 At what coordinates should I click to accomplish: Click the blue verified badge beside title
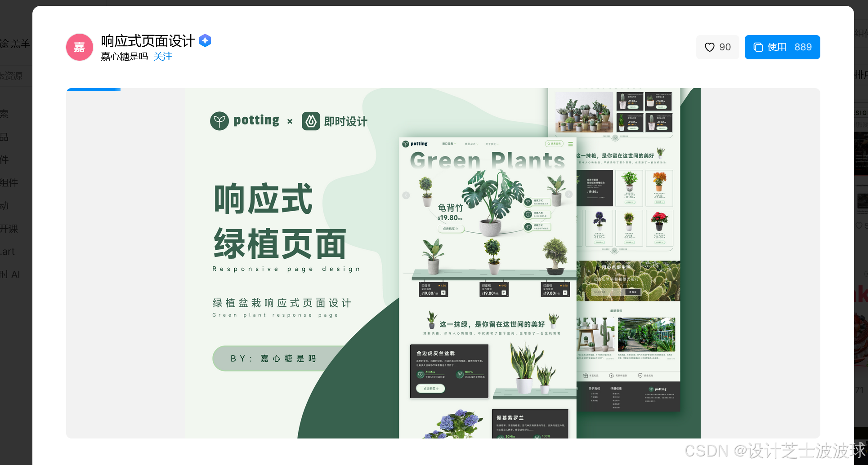(205, 41)
